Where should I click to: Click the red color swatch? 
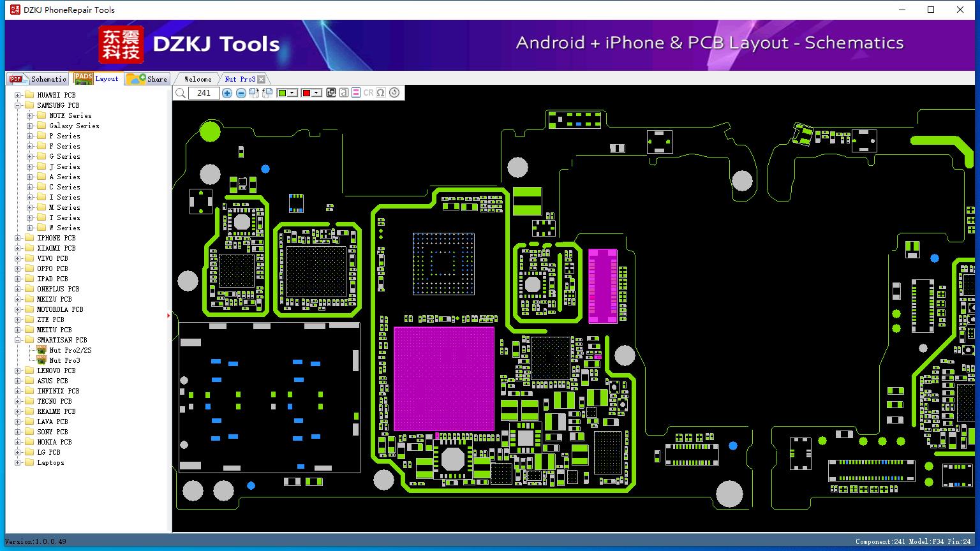pyautogui.click(x=306, y=93)
